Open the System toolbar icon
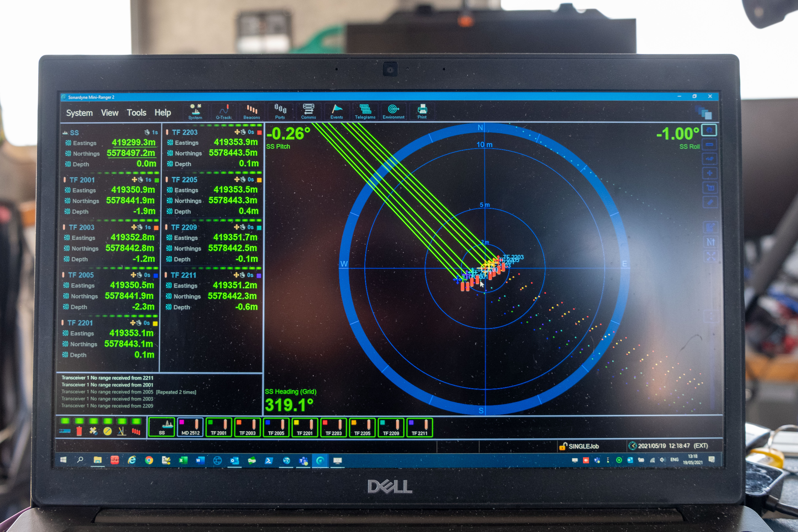This screenshot has height=532, width=798. coord(195,112)
